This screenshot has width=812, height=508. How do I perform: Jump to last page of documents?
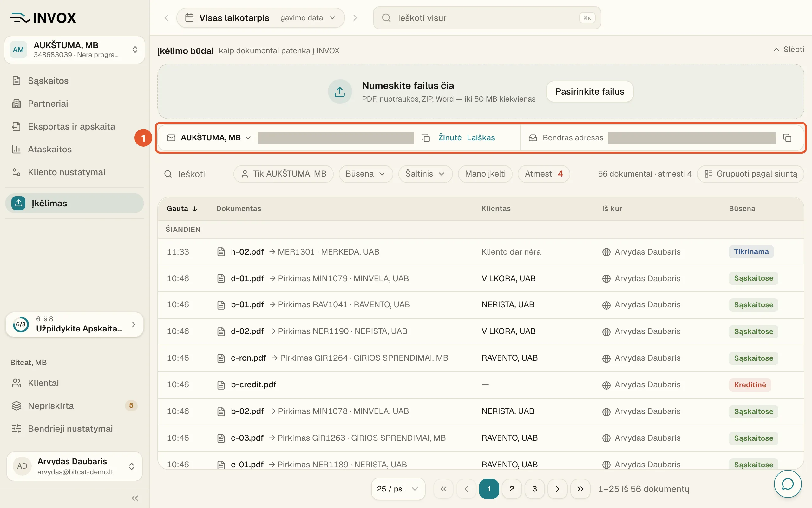[x=580, y=489]
